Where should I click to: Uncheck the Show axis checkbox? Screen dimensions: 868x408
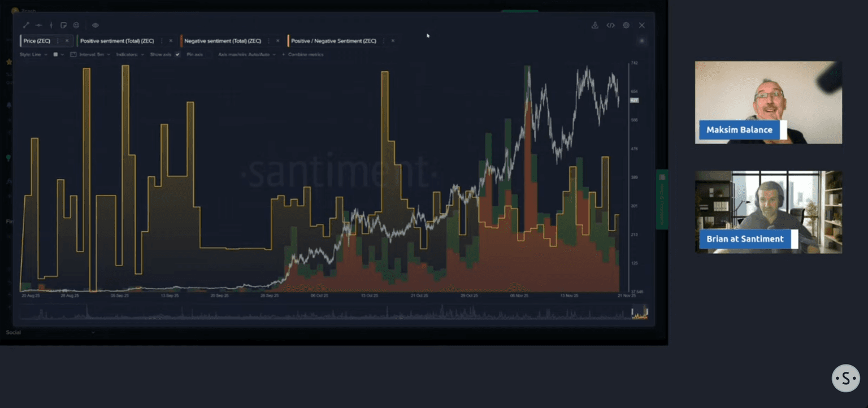point(177,55)
